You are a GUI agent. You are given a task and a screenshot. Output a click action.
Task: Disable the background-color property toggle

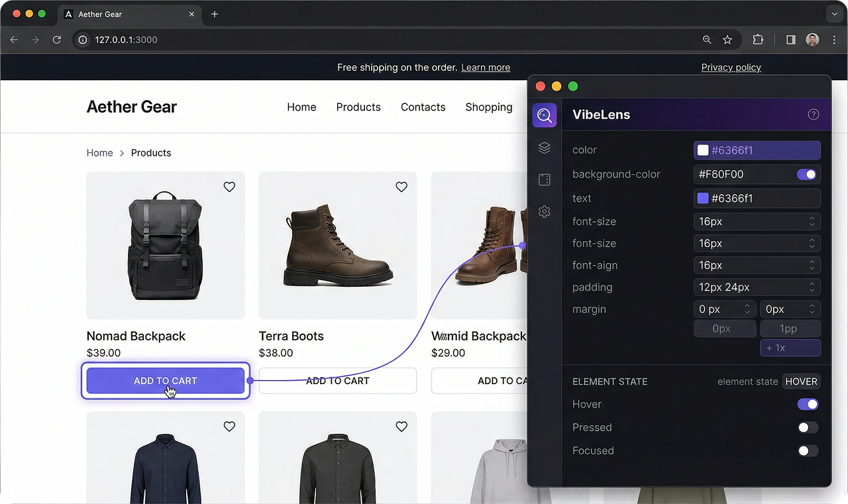[806, 174]
